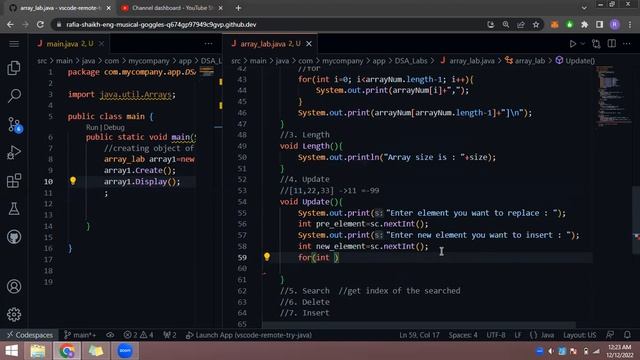Image resolution: width=640 pixels, height=360 pixels.
Task: Click the Debug code lens above main method
Action: pyautogui.click(x=114, y=127)
